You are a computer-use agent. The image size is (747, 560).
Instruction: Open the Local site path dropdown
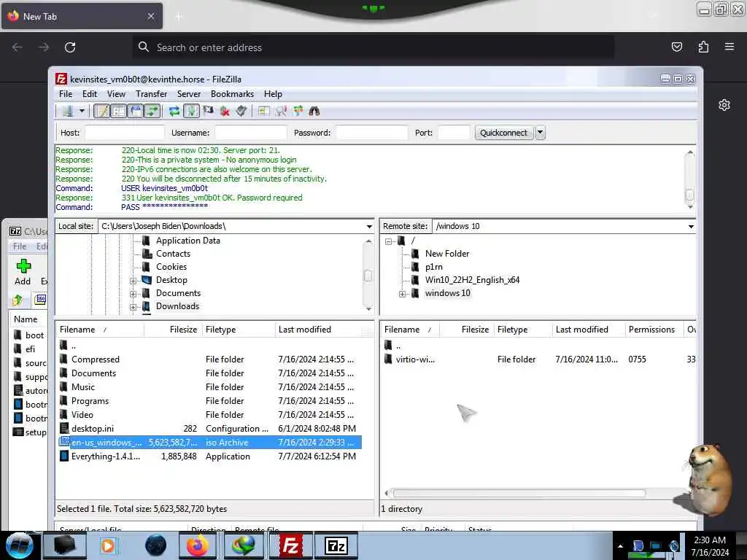coord(369,226)
